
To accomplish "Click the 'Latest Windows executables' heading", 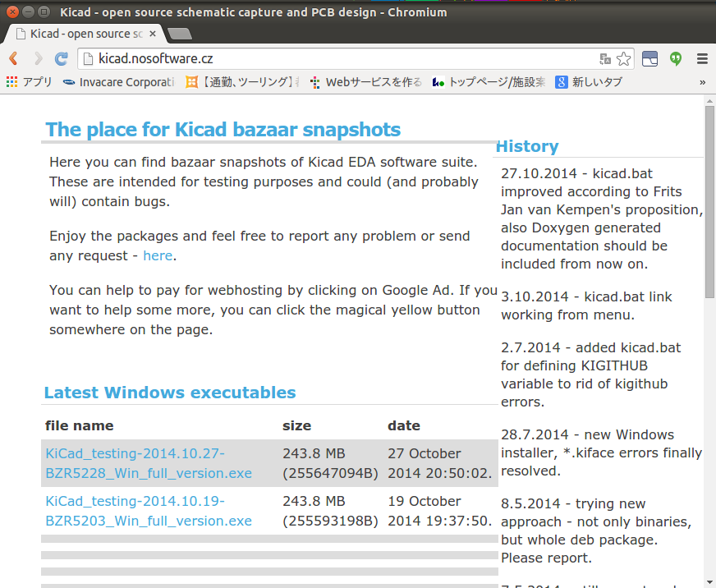I will coord(170,393).
